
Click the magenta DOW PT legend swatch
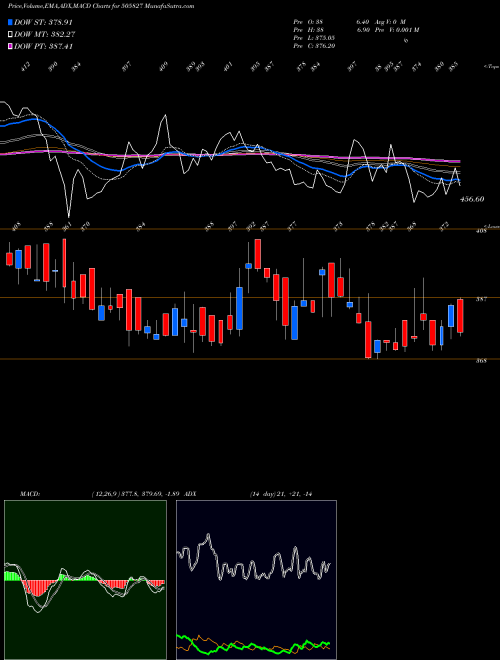(x=10, y=46)
